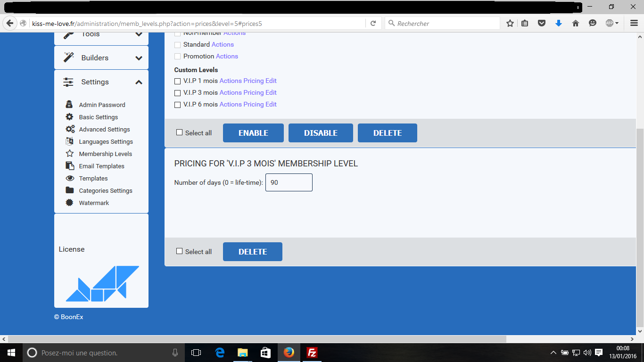Viewport: 644px width, 362px height.
Task: Click the BoonEx License logo image
Action: coord(102,284)
